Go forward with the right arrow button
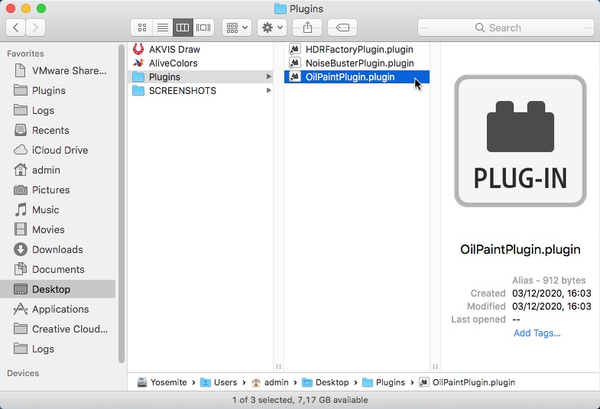This screenshot has height=409, width=600. (35, 28)
